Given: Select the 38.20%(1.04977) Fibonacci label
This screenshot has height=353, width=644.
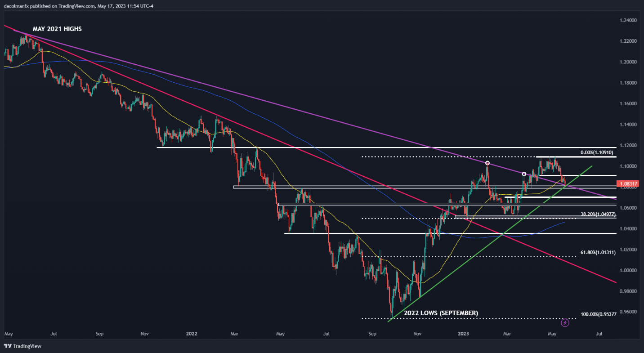Looking at the screenshot, I should click(598, 214).
